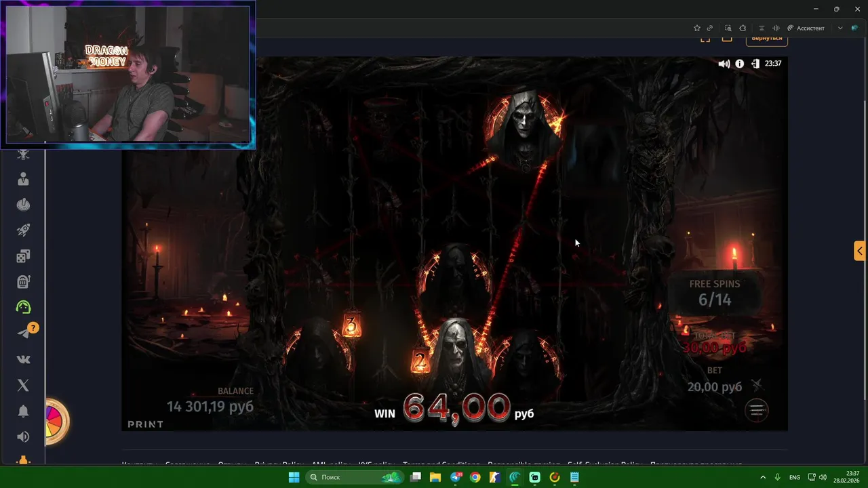Open browser extensions puzzle icon
This screenshot has height=488, width=868.
pos(743,28)
